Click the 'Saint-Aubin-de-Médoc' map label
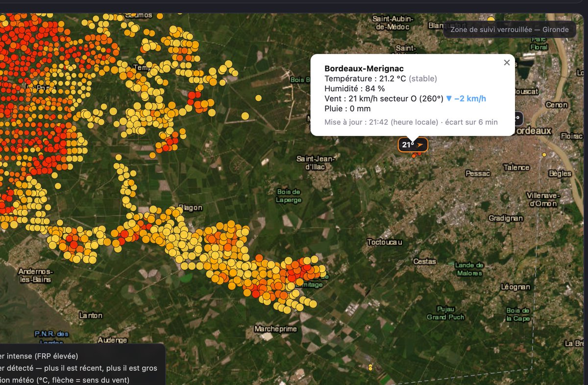 (x=393, y=23)
